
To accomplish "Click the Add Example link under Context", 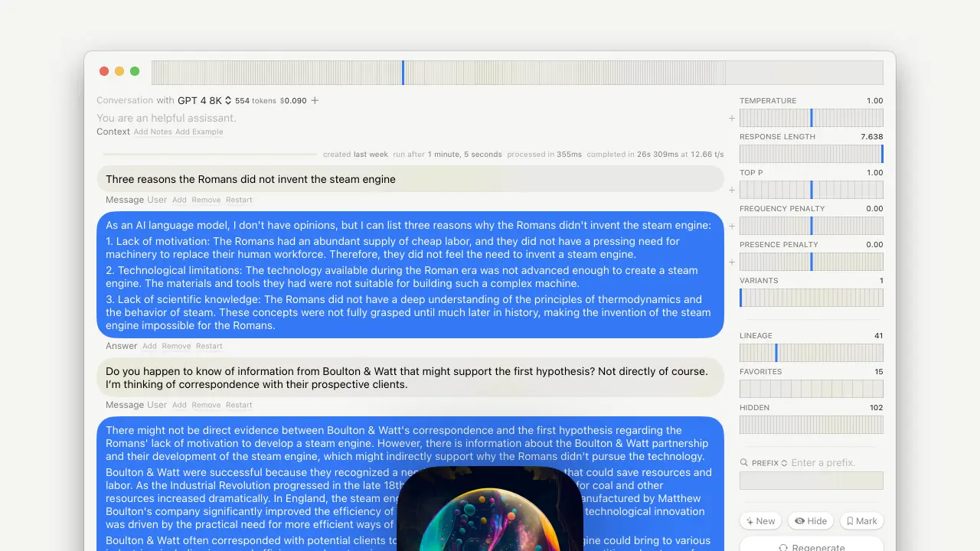I will pyautogui.click(x=199, y=132).
